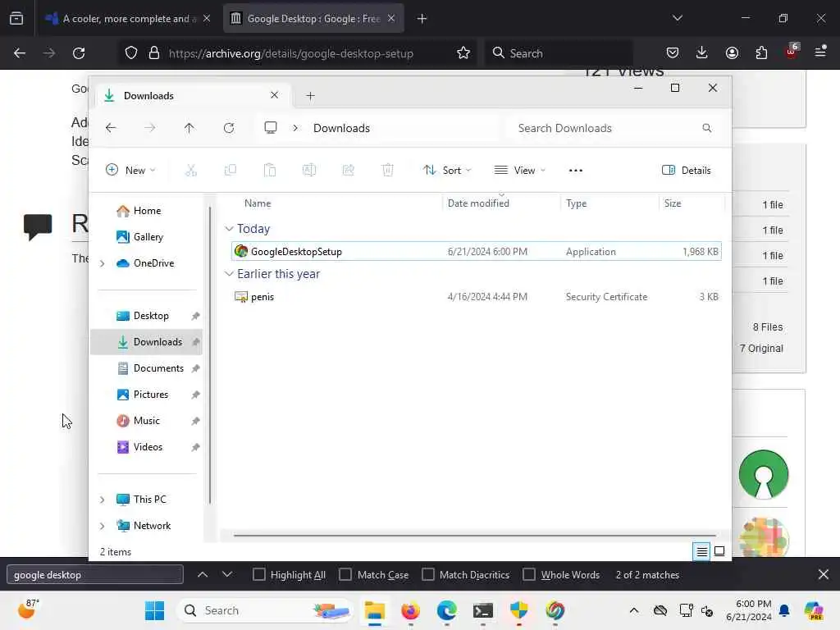Image resolution: width=840 pixels, height=630 pixels.
Task: Select the GoogleDesktopSetup file
Action: pyautogui.click(x=477, y=251)
